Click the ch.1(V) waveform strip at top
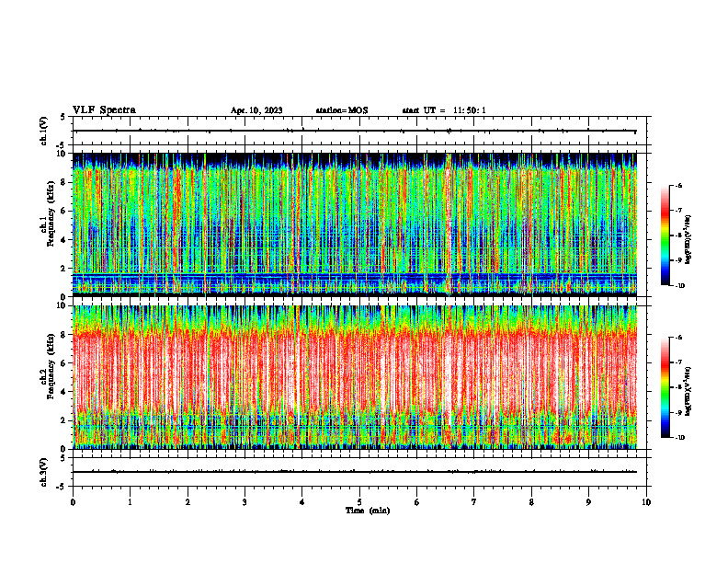 click(x=359, y=131)
